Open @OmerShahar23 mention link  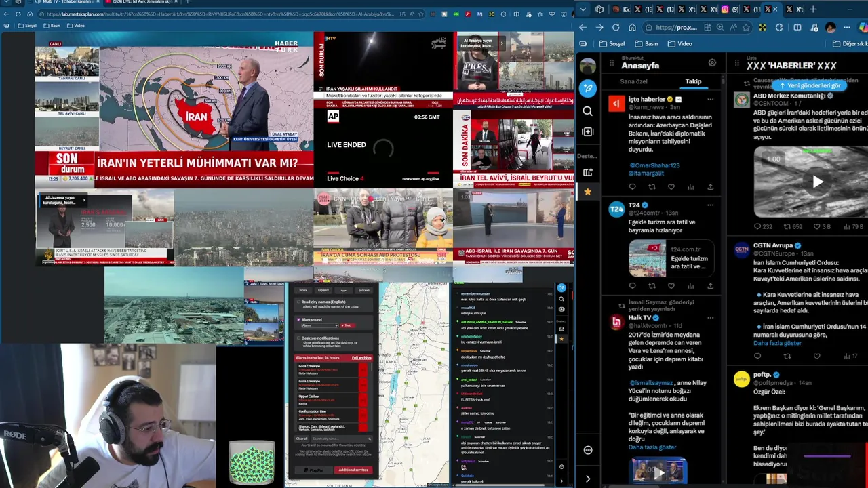coord(654,165)
